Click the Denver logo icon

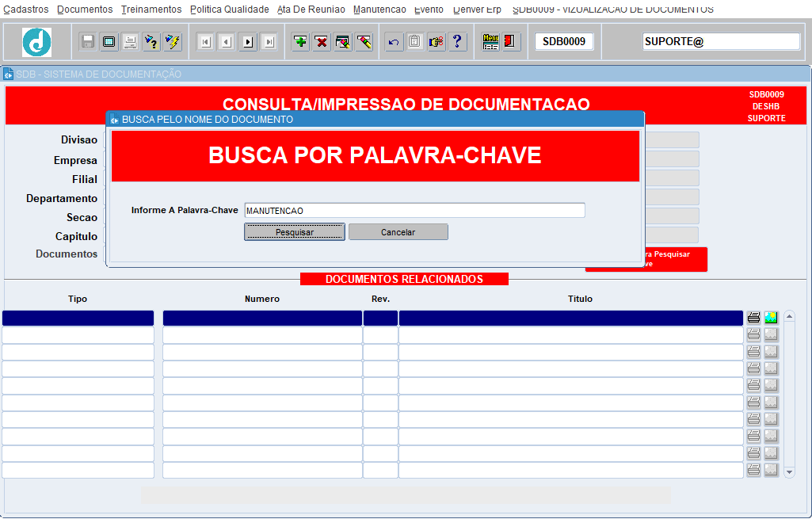click(36, 42)
